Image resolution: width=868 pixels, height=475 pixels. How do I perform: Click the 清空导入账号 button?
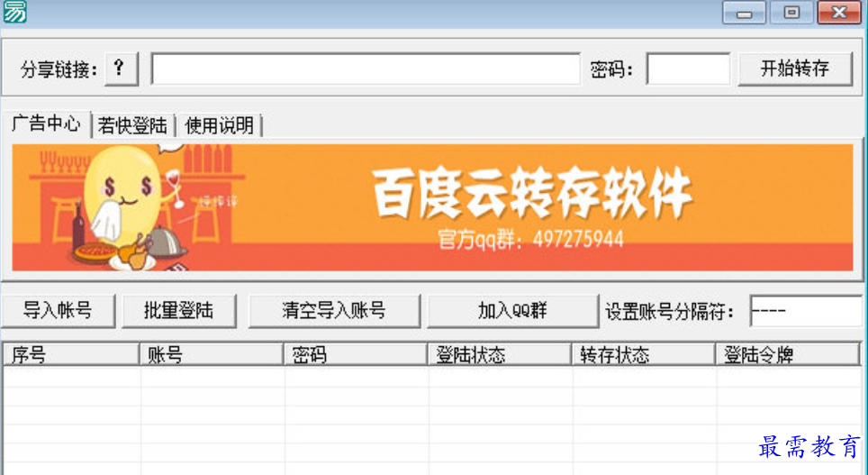tap(334, 311)
